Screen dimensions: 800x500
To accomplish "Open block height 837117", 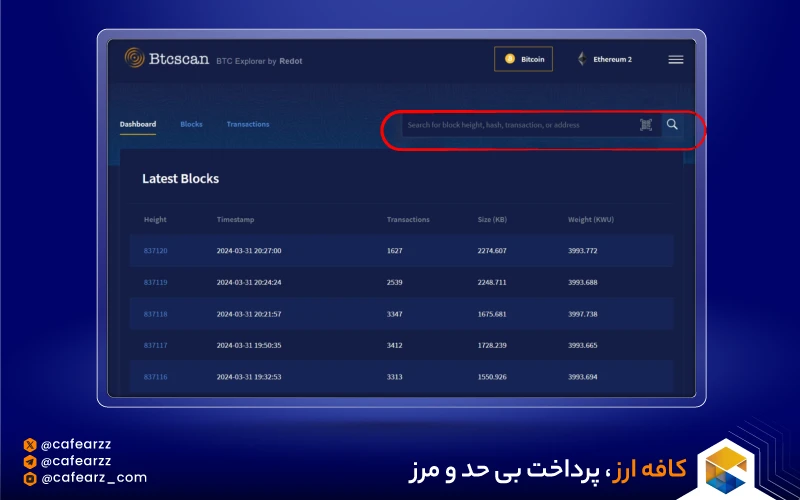I will coord(156,346).
